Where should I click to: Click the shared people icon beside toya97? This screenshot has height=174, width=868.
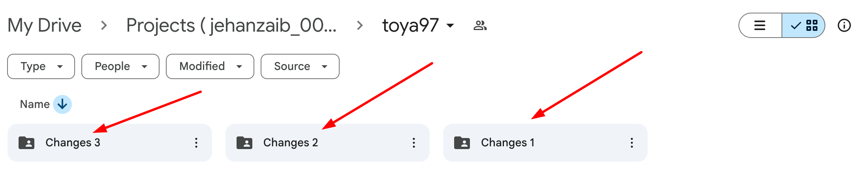point(480,26)
